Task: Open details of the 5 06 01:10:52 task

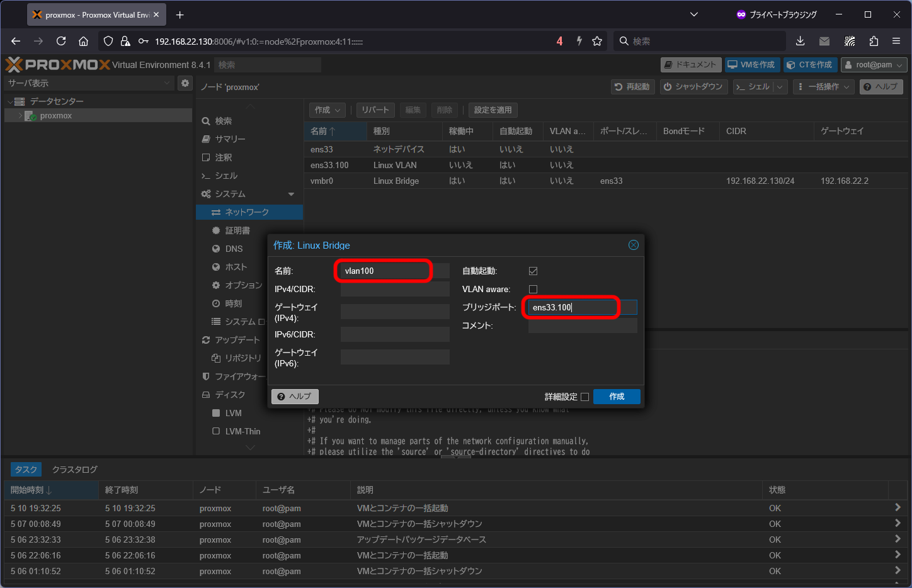Action: (x=897, y=570)
